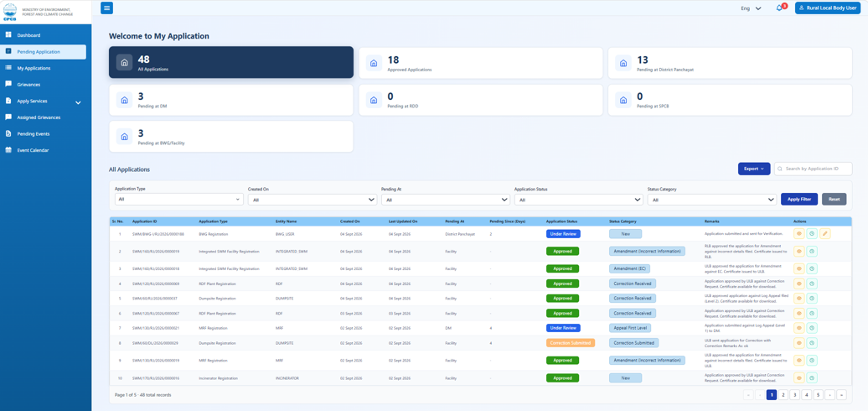868x411 pixels.
Task: Select the 48 All Applications card
Action: pyautogui.click(x=231, y=62)
